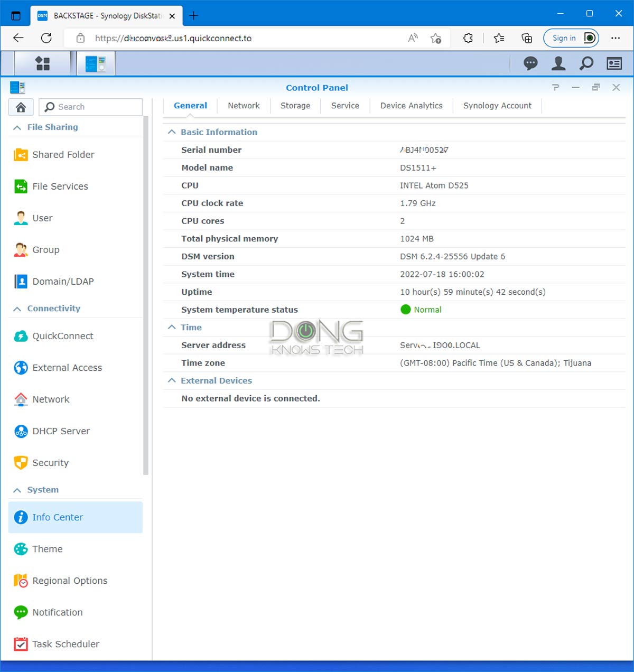Click the Control Panel taskbar icon
The width and height of the screenshot is (634, 672).
tap(96, 64)
